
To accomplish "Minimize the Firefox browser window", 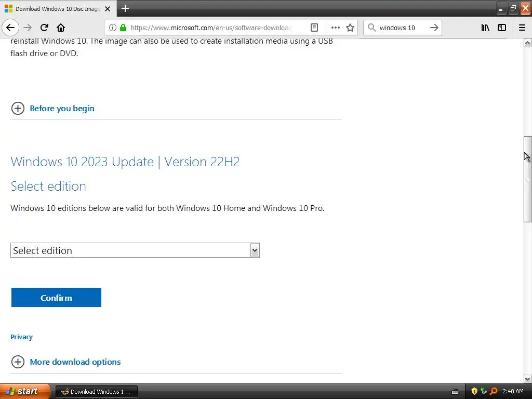I will coord(501,8).
